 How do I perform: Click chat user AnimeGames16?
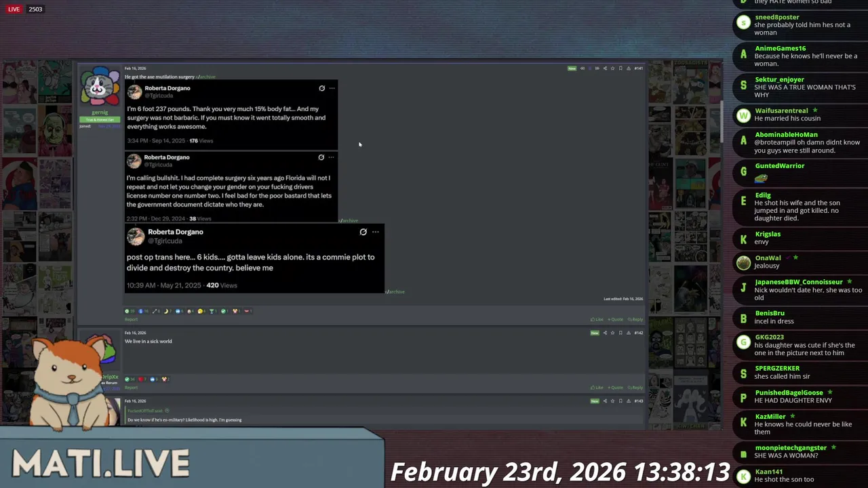point(781,48)
